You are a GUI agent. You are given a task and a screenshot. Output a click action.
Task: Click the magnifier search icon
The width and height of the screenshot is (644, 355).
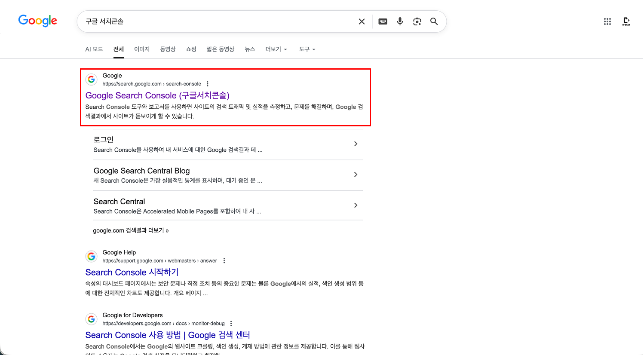434,21
